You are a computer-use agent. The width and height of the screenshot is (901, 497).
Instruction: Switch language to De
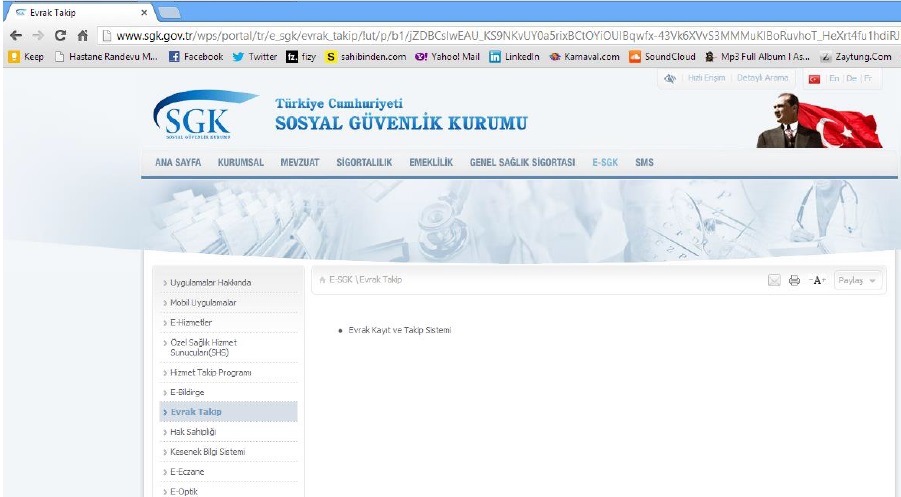[x=852, y=78]
